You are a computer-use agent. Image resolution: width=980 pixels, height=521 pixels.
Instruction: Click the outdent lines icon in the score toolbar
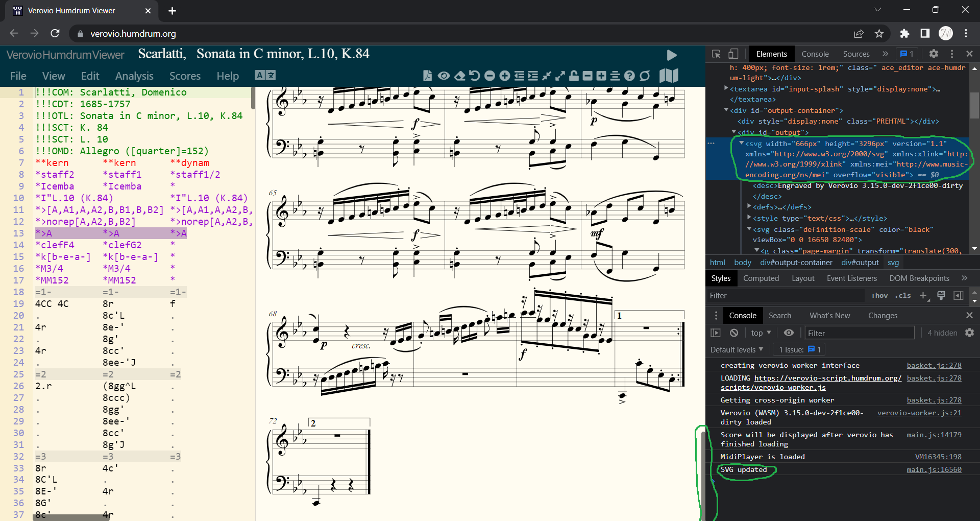(519, 76)
